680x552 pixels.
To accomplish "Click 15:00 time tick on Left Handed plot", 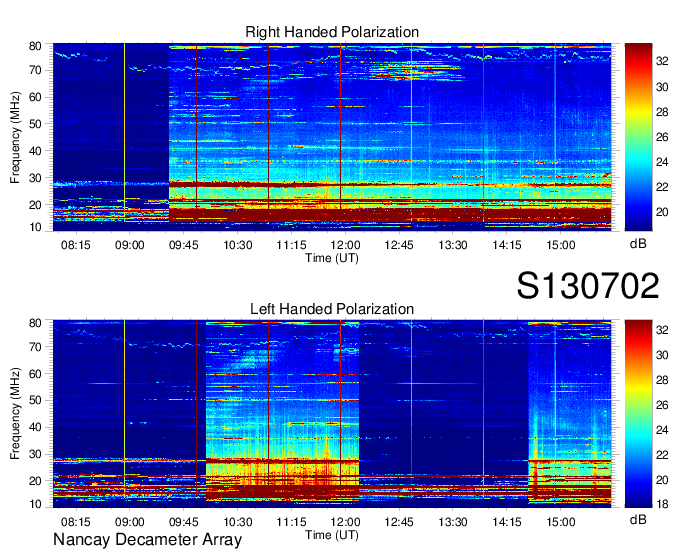I will coord(560,522).
